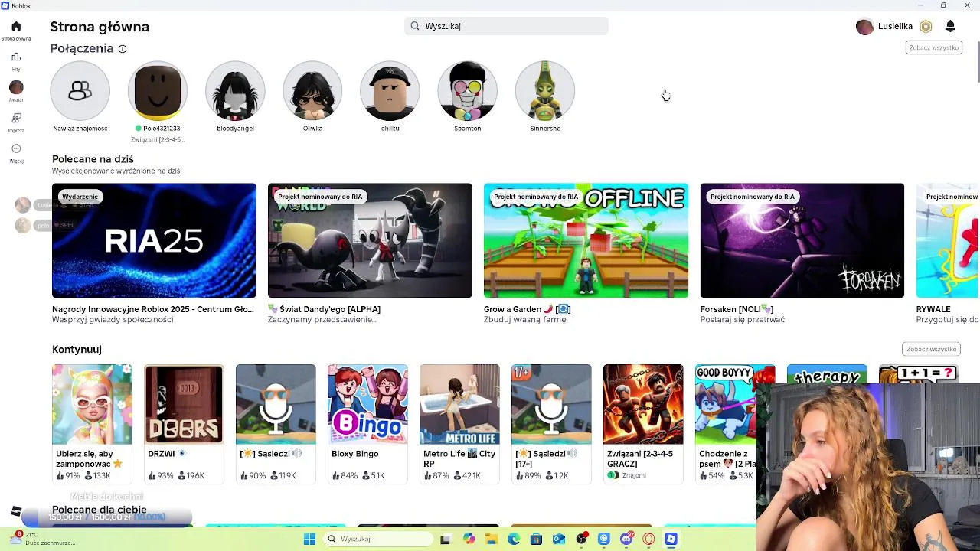Open the Sąsiedzi [17+] game tile

pos(551,423)
